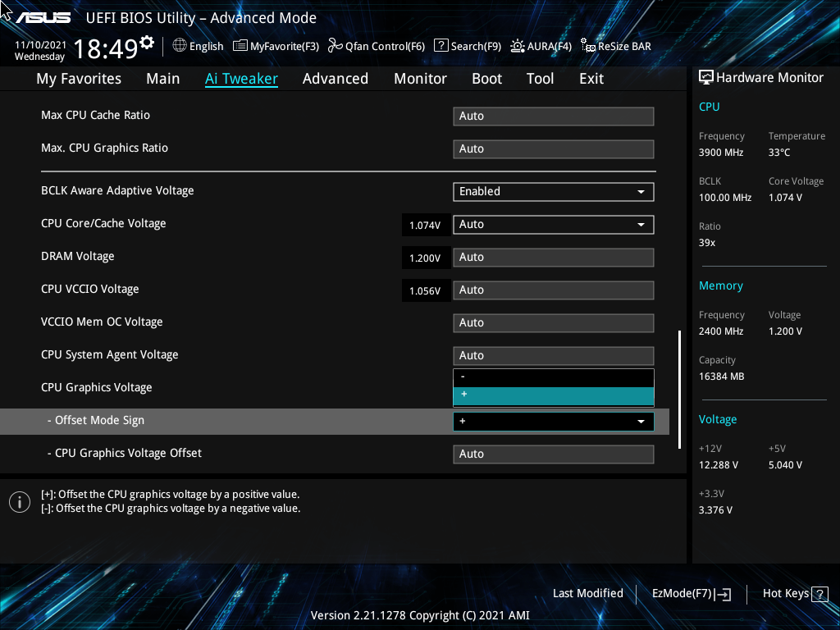Open MyFavorite list icon
The width and height of the screenshot is (840, 630).
pyautogui.click(x=240, y=46)
